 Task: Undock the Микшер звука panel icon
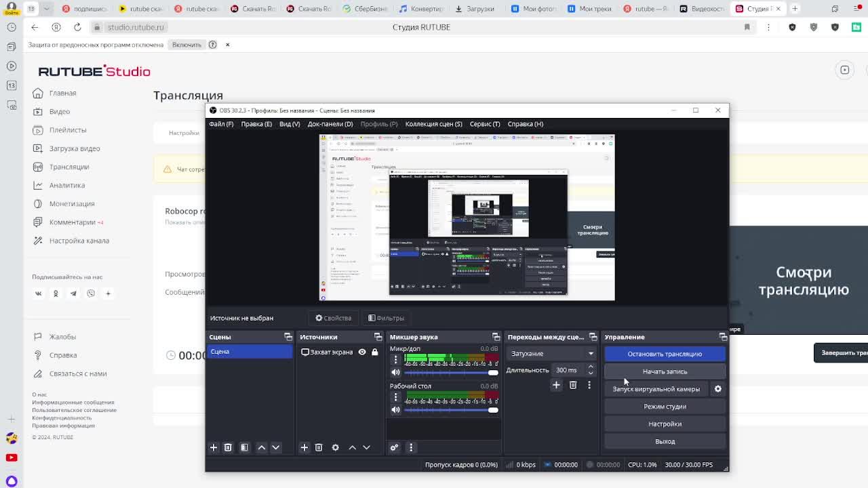coord(496,337)
